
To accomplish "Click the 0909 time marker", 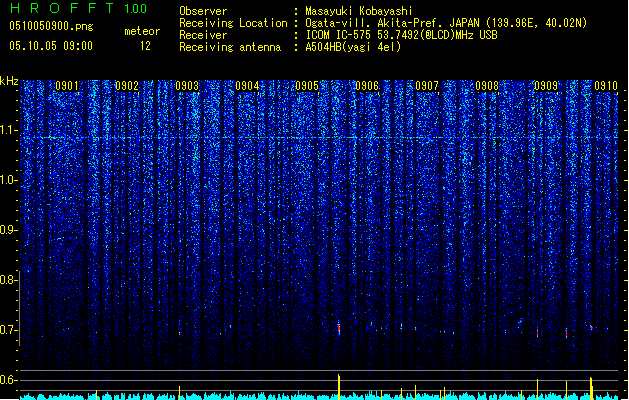I will point(546,86).
